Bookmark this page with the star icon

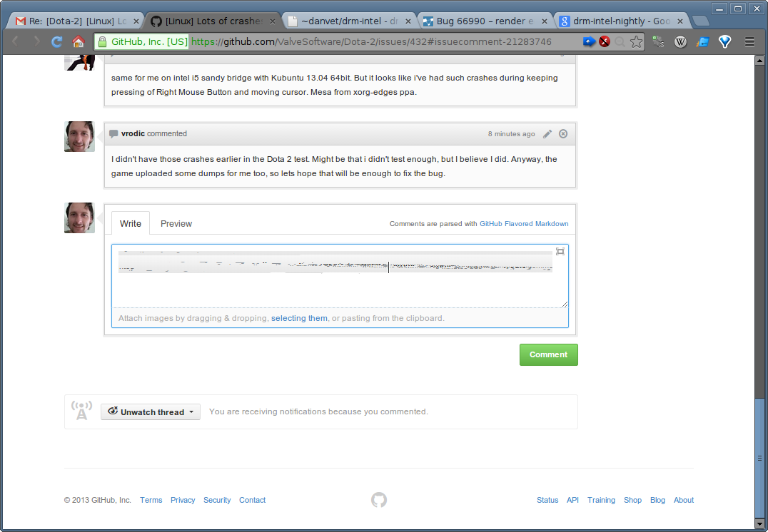[x=637, y=42]
